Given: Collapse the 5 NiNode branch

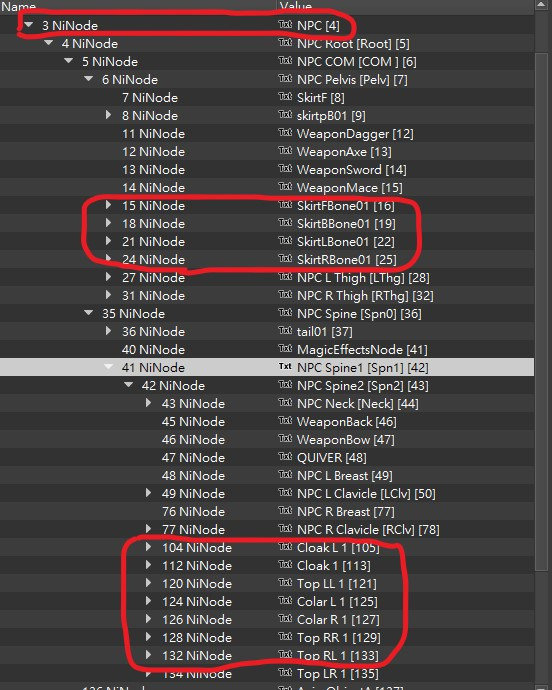Looking at the screenshot, I should coord(69,61).
